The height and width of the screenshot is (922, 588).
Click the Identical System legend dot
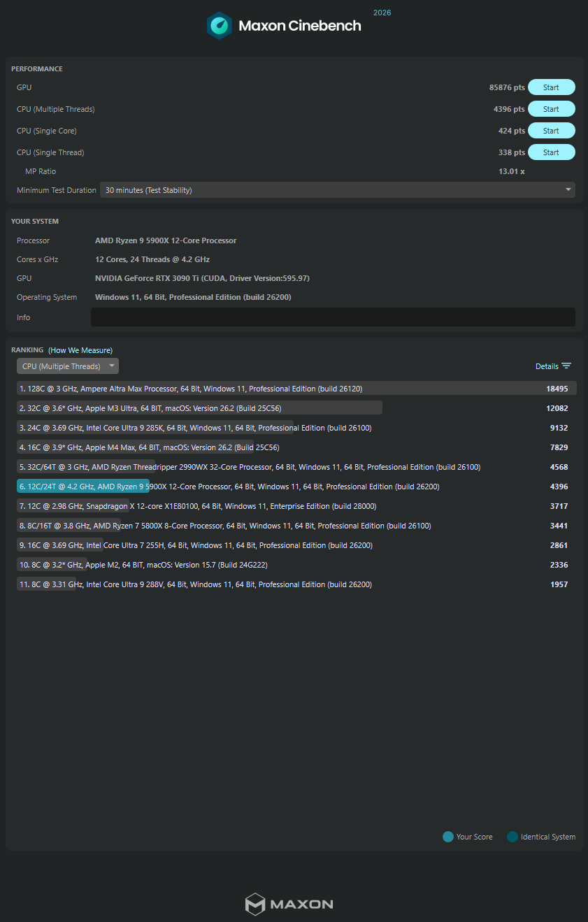click(x=512, y=837)
